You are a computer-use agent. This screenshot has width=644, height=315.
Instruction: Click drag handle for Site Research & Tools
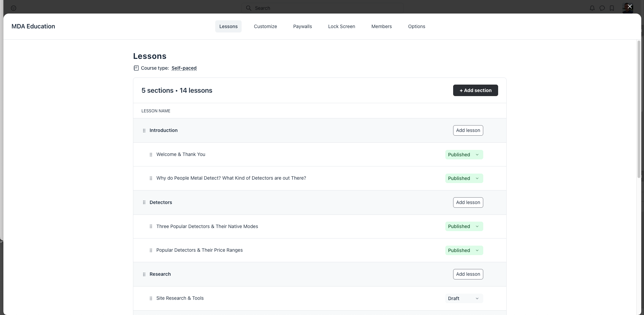(151, 298)
